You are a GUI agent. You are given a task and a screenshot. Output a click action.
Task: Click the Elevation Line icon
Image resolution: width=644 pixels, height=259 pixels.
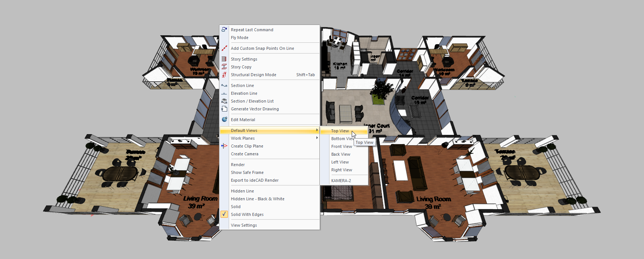[224, 93]
